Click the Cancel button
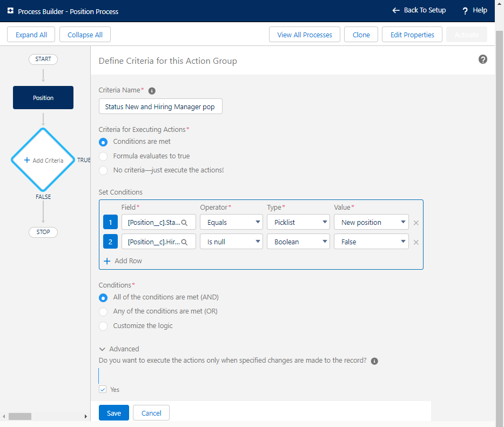The image size is (504, 427). pyautogui.click(x=151, y=413)
